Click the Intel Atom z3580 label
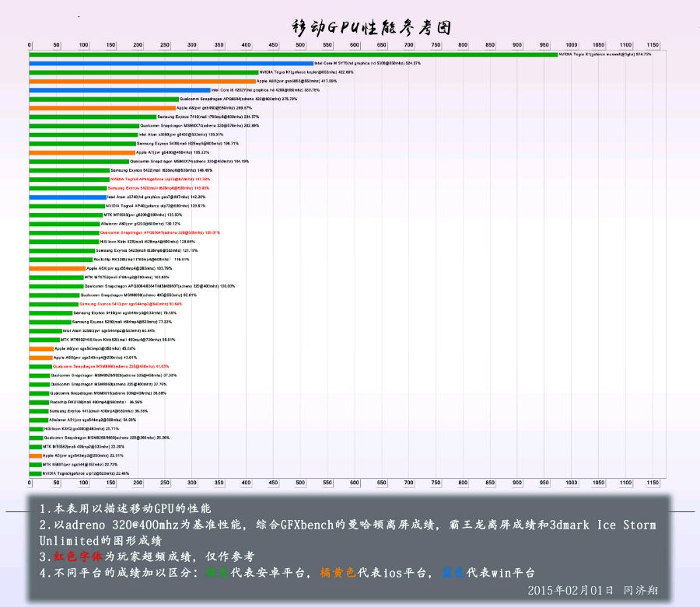 tap(181, 134)
